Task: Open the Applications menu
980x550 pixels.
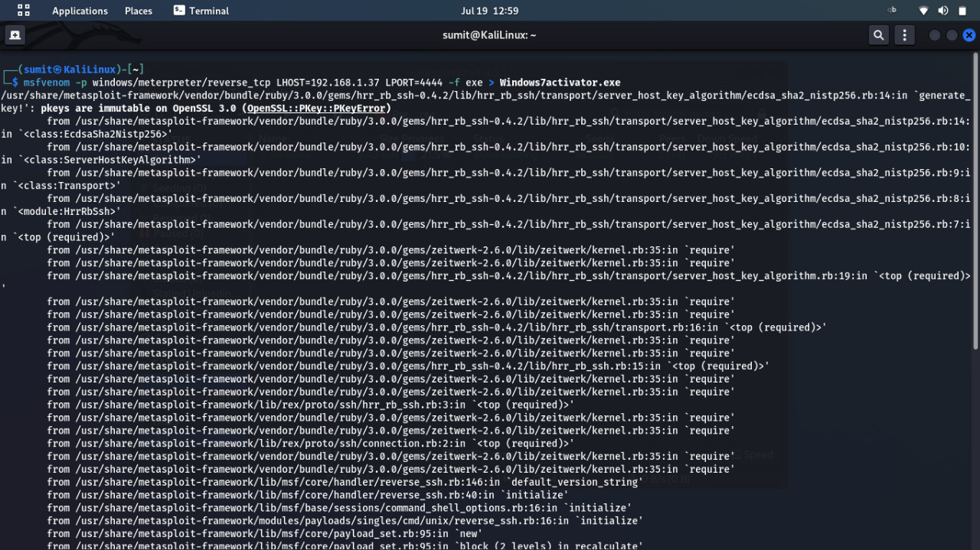Action: (x=80, y=11)
